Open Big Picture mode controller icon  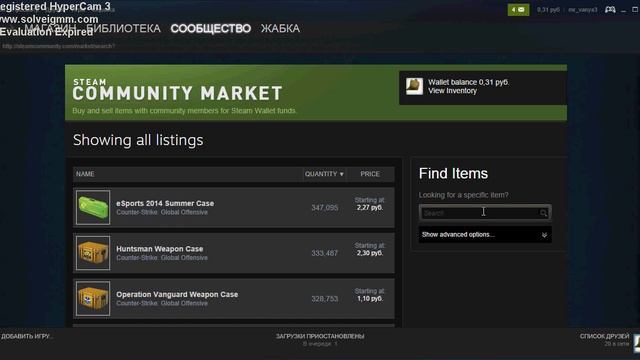610,9
